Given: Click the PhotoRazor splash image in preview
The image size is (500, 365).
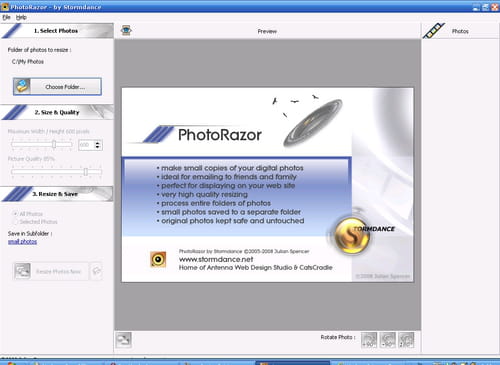Looking at the screenshot, I should (268, 185).
